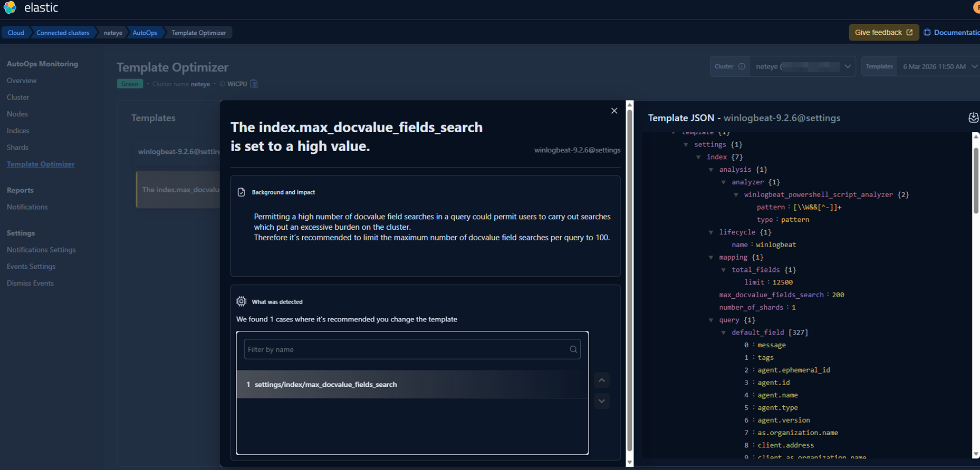The height and width of the screenshot is (470, 980).
Task: Click the Elastic logo icon
Action: tap(10, 8)
